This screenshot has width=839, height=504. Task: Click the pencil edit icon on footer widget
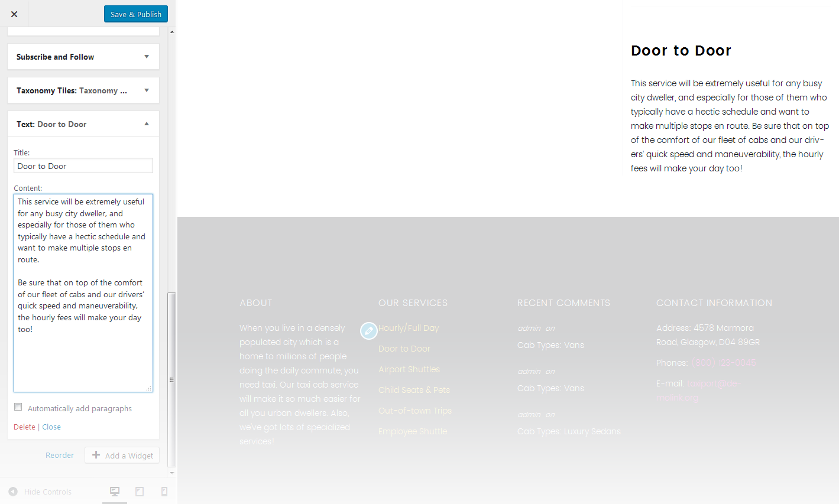click(369, 331)
